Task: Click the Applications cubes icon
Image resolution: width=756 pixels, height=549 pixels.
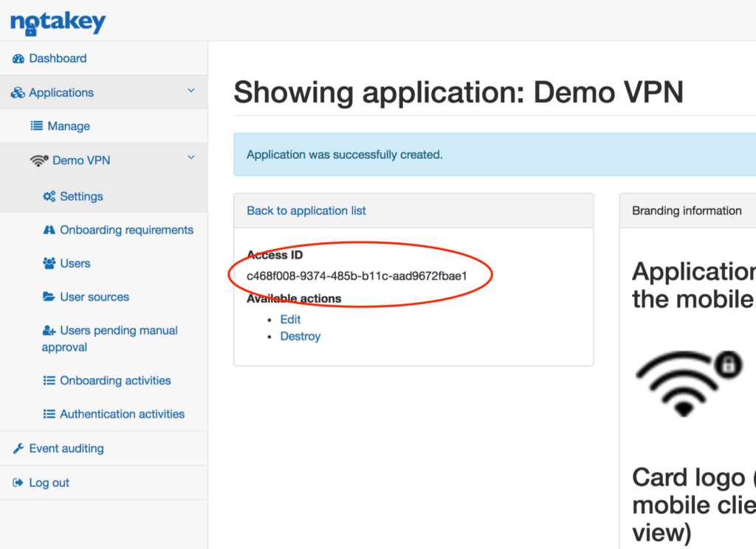Action: click(x=18, y=93)
